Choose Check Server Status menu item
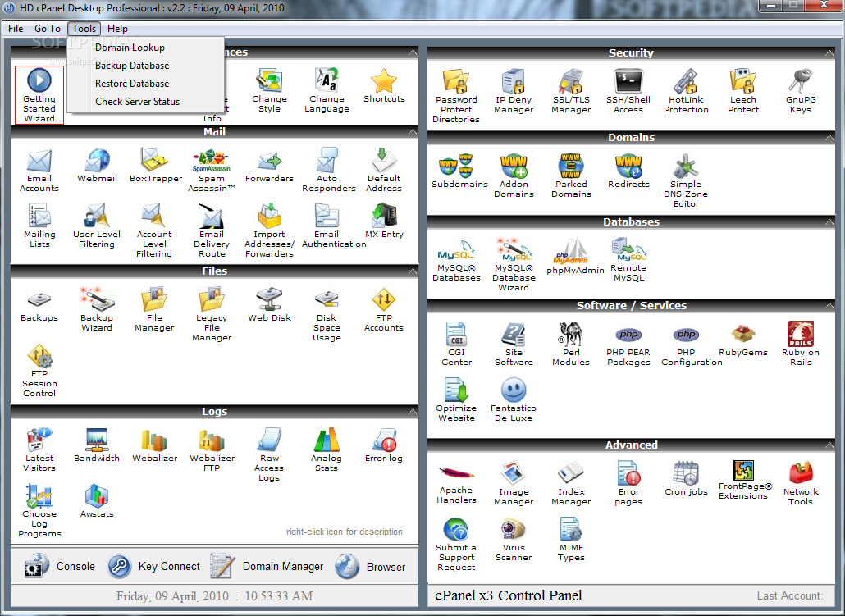 [x=138, y=102]
